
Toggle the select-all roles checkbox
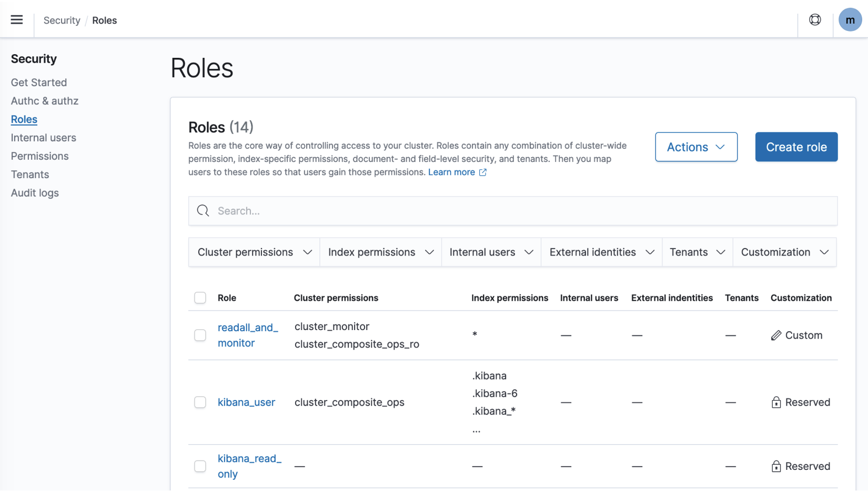tap(200, 297)
